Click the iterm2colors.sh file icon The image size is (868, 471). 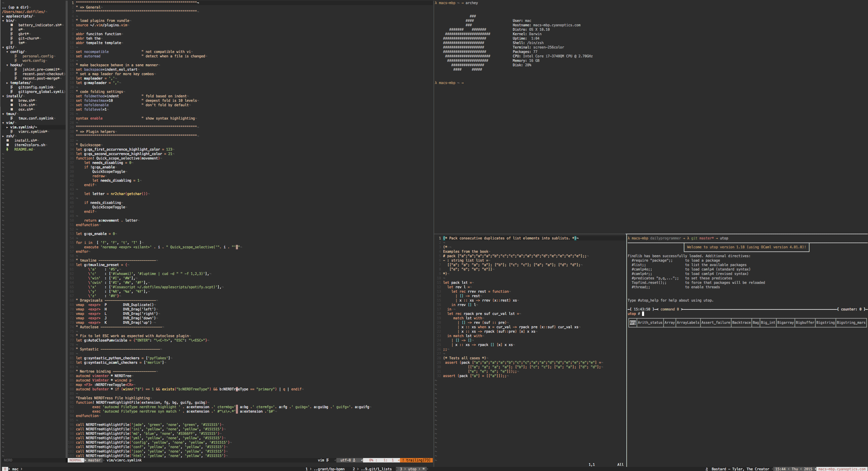(8, 145)
